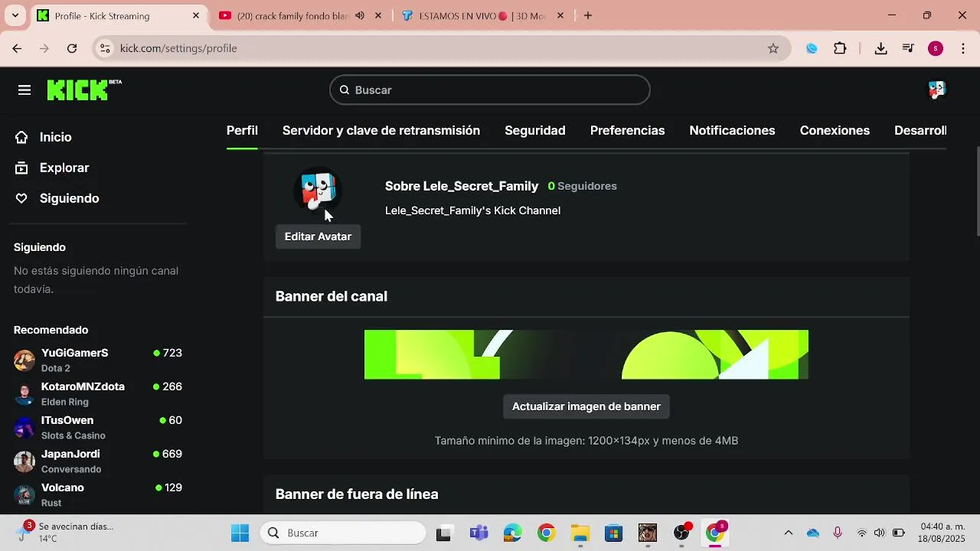Click the Banner de fuera de línea heading
This screenshot has height=551, width=980.
(357, 494)
